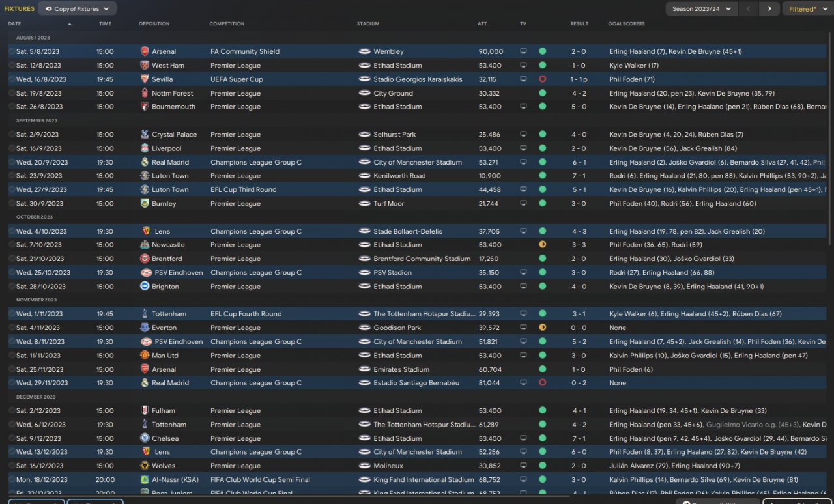The image size is (834, 504).
Task: Click the Brighton club badge
Action: pos(145,287)
